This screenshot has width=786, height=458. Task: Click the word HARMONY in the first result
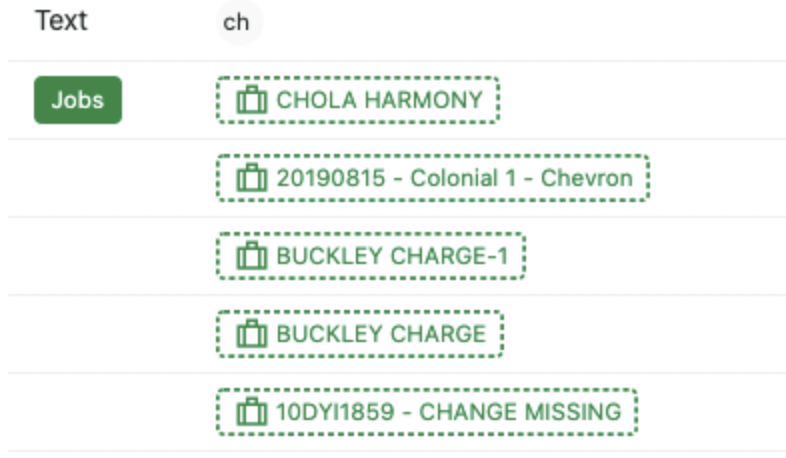click(424, 100)
